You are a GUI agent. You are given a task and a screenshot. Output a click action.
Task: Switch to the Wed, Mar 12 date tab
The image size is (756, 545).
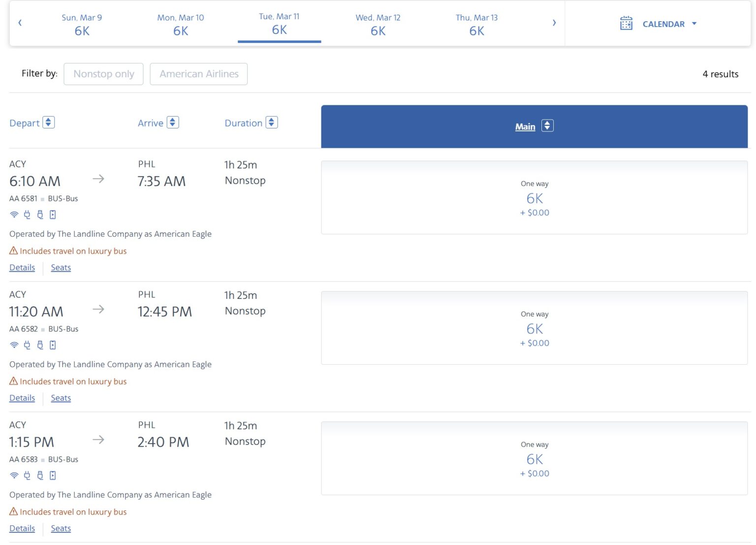[378, 23]
